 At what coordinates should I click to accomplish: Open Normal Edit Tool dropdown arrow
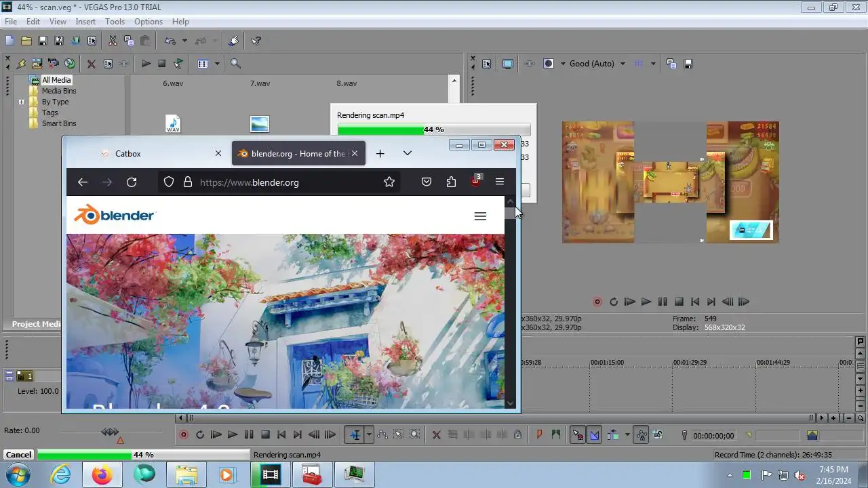pyautogui.click(x=369, y=435)
